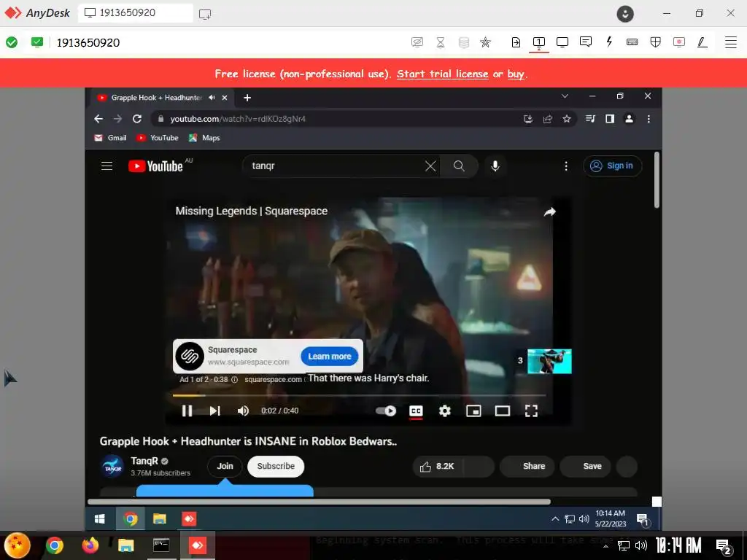The image size is (747, 560).
Task: Skip to next video
Action: (215, 411)
